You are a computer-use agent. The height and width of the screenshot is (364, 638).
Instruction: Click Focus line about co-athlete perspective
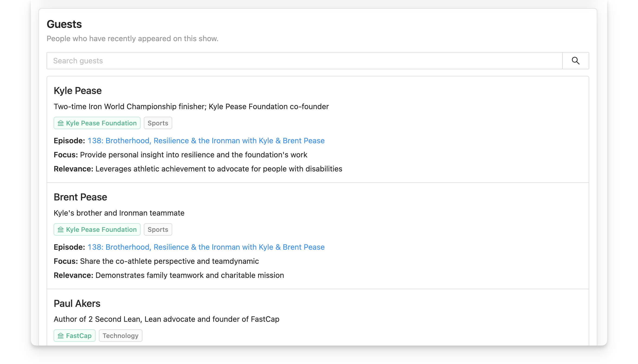[x=156, y=261]
